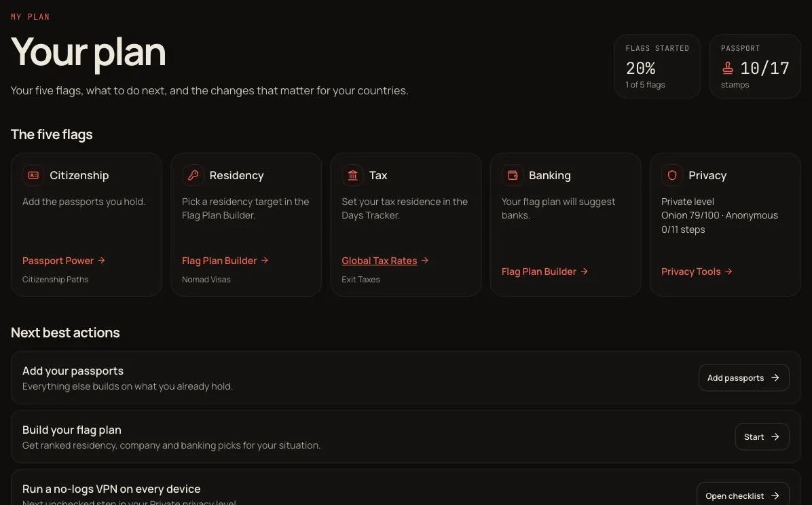812x505 pixels.
Task: Click '1 of 5 flags' text
Action: tap(645, 84)
